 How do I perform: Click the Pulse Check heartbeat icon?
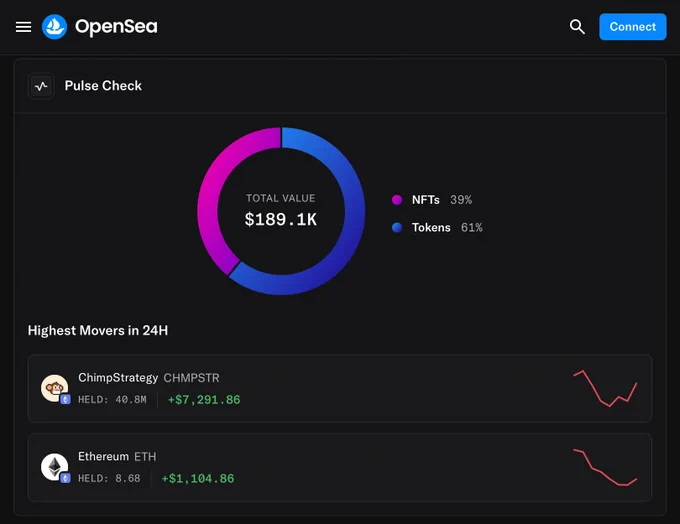click(x=41, y=86)
